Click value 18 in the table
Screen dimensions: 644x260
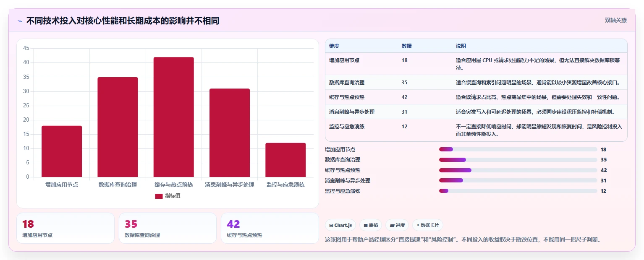click(404, 60)
